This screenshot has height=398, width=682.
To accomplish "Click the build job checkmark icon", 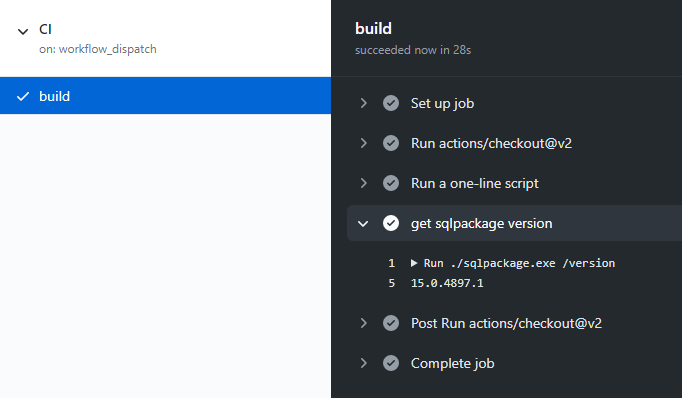I will [23, 96].
